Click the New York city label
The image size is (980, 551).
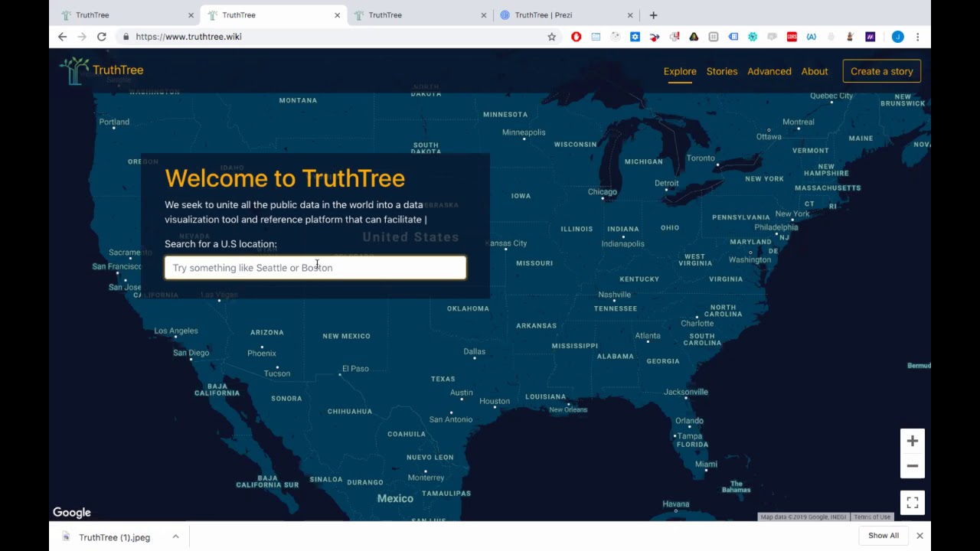(x=792, y=214)
